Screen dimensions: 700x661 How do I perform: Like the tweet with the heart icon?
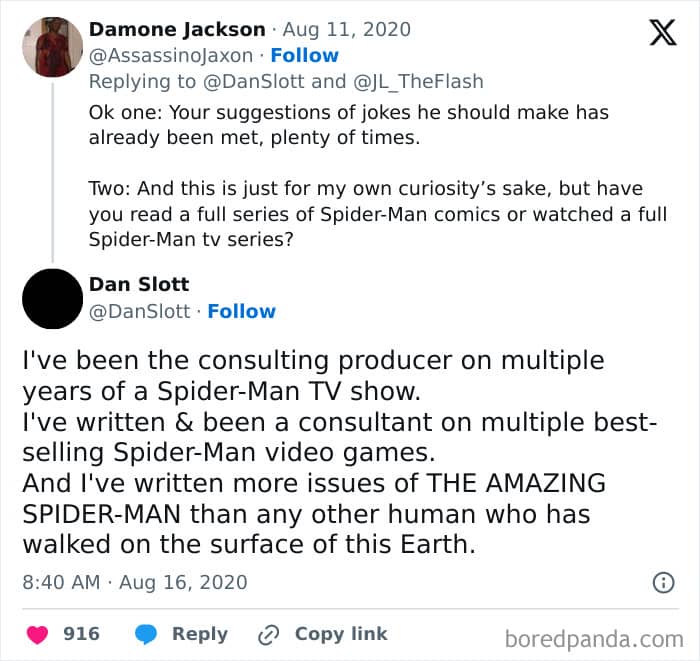[38, 634]
